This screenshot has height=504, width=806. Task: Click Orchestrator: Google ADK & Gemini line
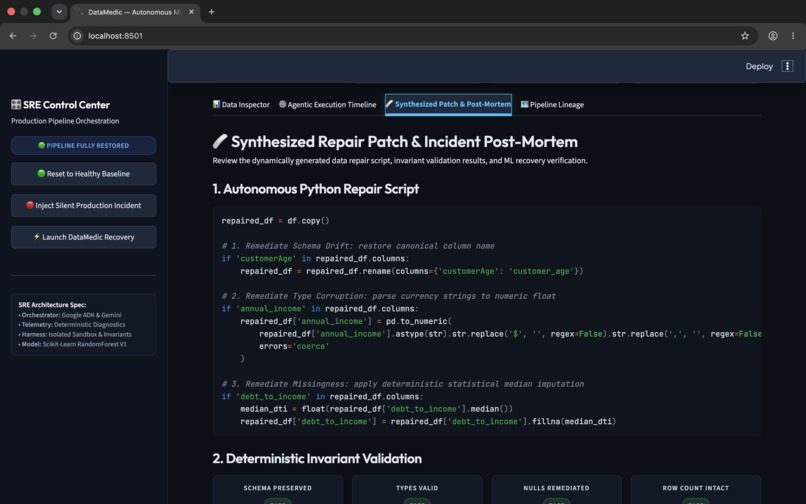[70, 315]
